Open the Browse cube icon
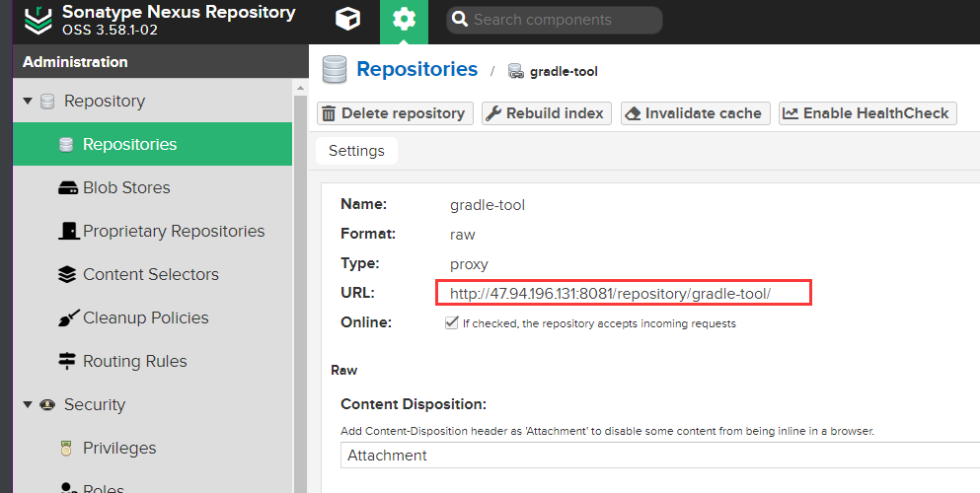Viewport: 980px width, 493px height. tap(347, 20)
